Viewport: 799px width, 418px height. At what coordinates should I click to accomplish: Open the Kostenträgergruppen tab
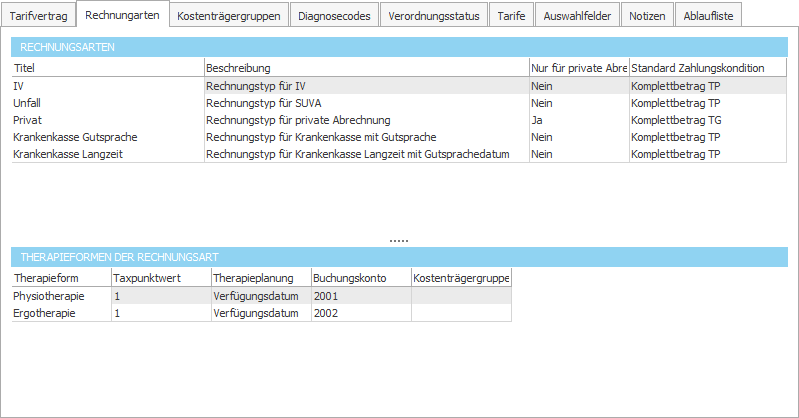230,16
